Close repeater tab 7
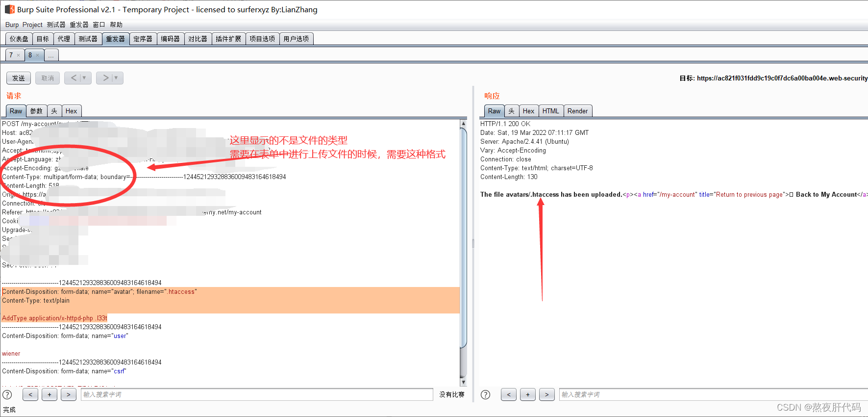The width and height of the screenshot is (868, 417). click(x=19, y=55)
